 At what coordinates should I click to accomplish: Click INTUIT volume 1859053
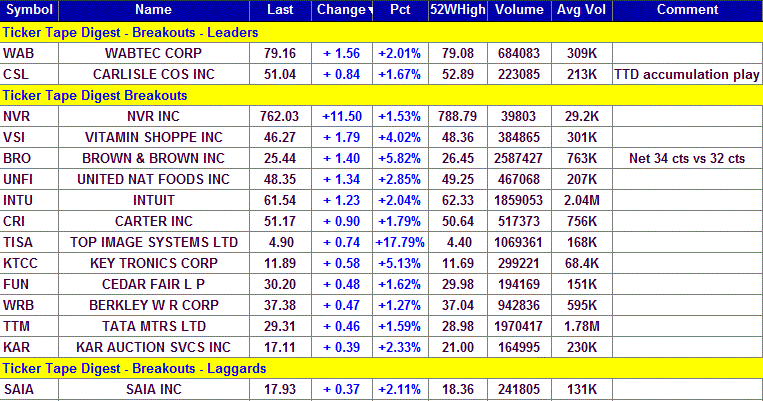click(x=519, y=200)
